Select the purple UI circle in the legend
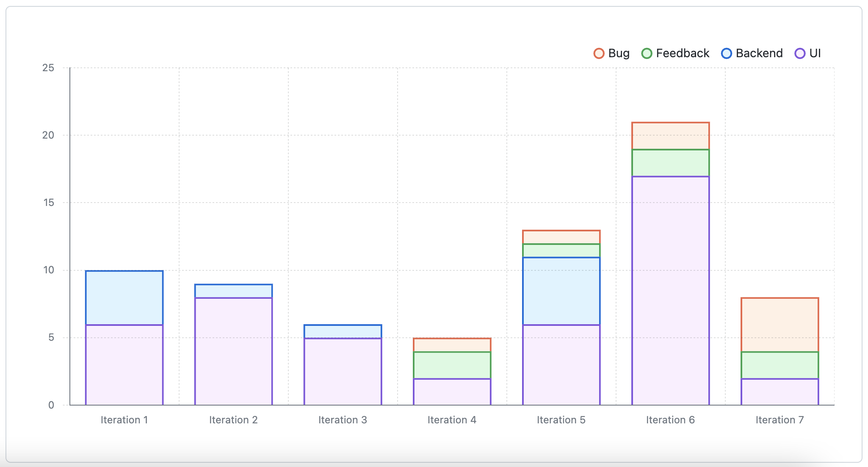This screenshot has width=868, height=467. click(799, 53)
